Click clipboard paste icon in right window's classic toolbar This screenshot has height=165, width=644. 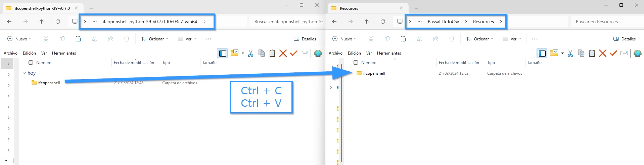[592, 53]
